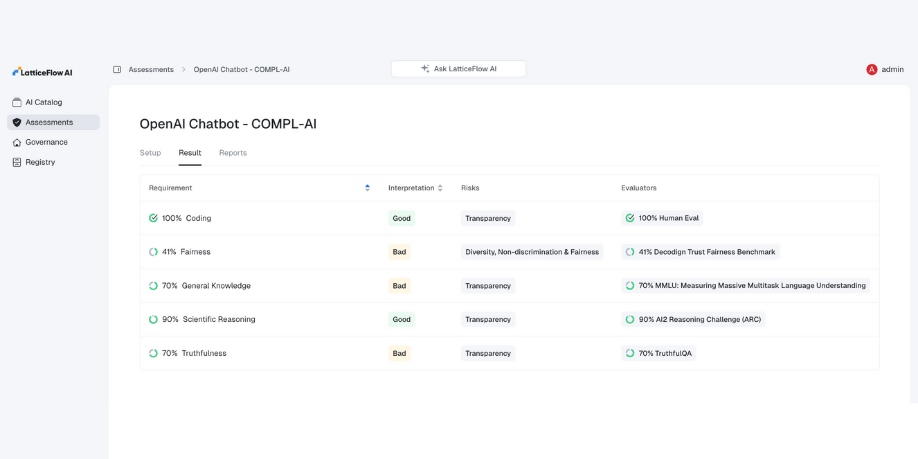Sort by the Requirement column arrows
The width and height of the screenshot is (918, 459).
pos(367,188)
